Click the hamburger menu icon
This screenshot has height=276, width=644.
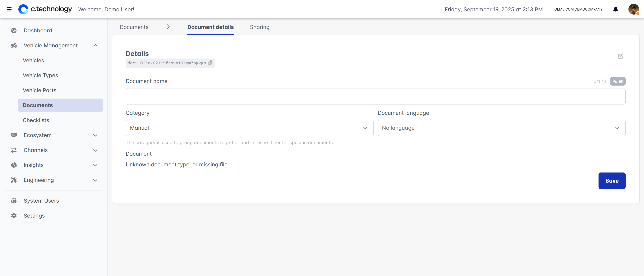point(9,9)
